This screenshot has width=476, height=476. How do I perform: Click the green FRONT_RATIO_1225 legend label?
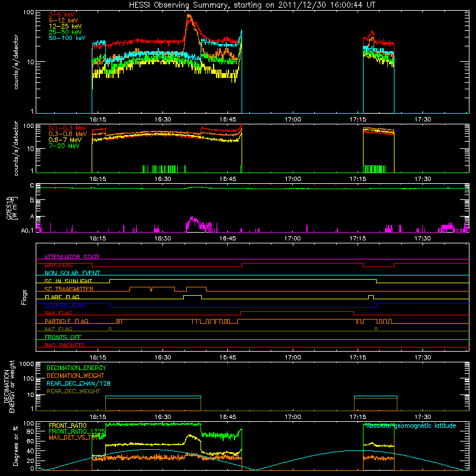coord(77,431)
